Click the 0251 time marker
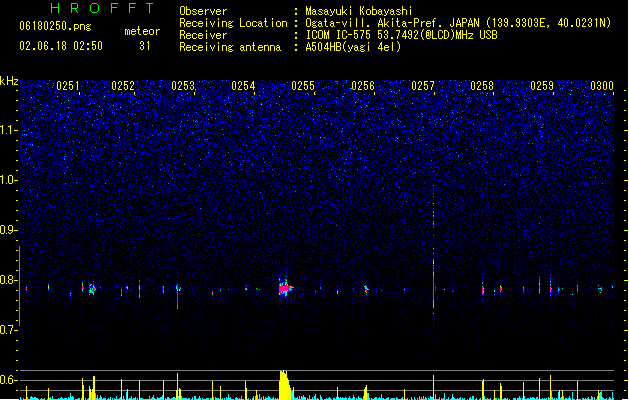Image resolution: width=629 pixels, height=400 pixels. 68,86
